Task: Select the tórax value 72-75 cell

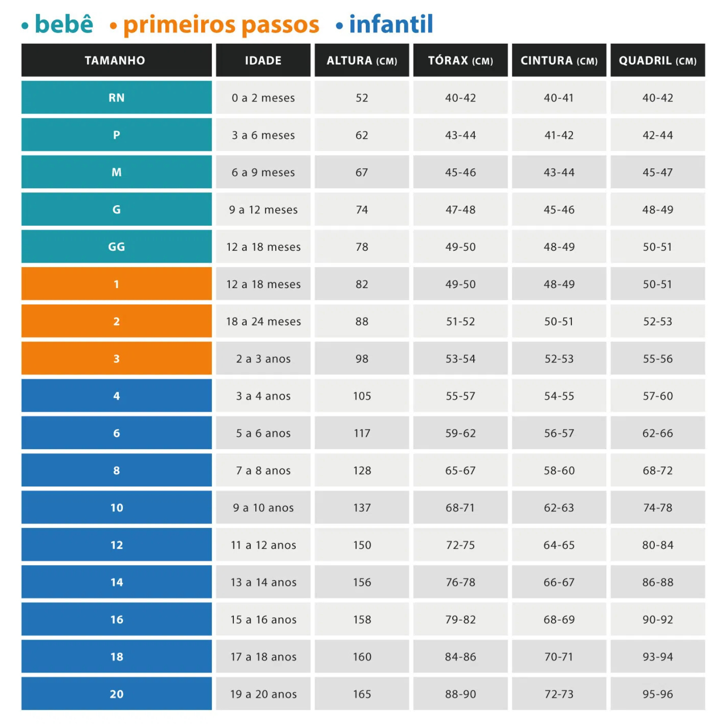Action: tap(460, 545)
